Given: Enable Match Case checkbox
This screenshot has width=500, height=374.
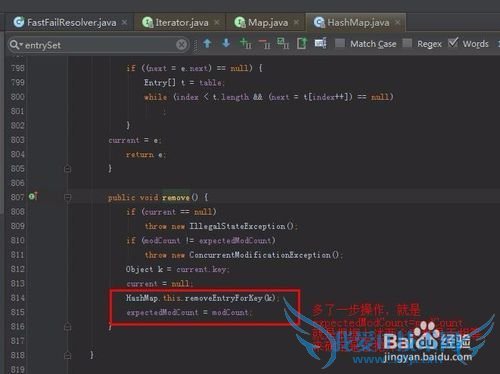Looking at the screenshot, I should [x=340, y=43].
